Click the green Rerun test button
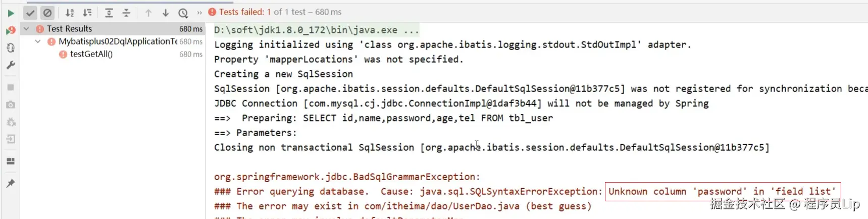This screenshot has height=219, width=868. 11,13
